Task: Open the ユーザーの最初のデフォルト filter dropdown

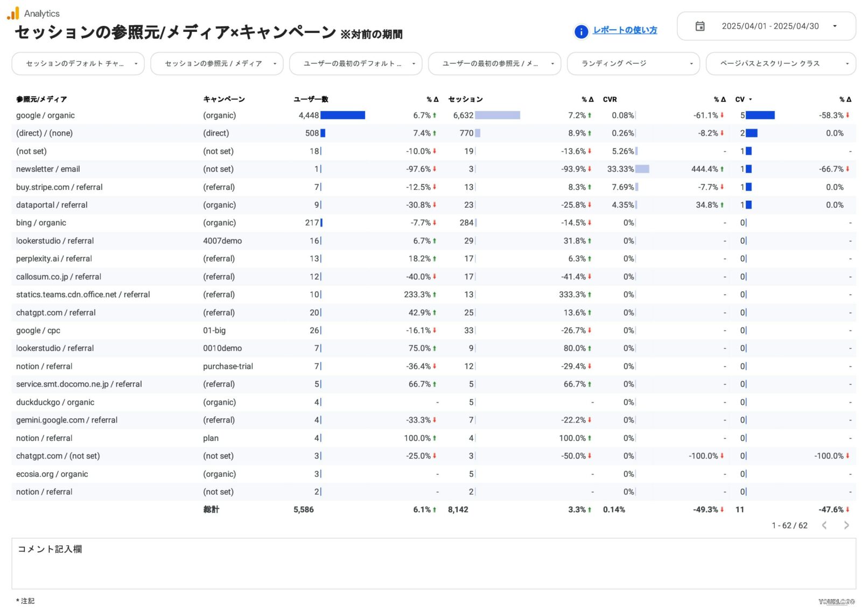Action: 355,64
